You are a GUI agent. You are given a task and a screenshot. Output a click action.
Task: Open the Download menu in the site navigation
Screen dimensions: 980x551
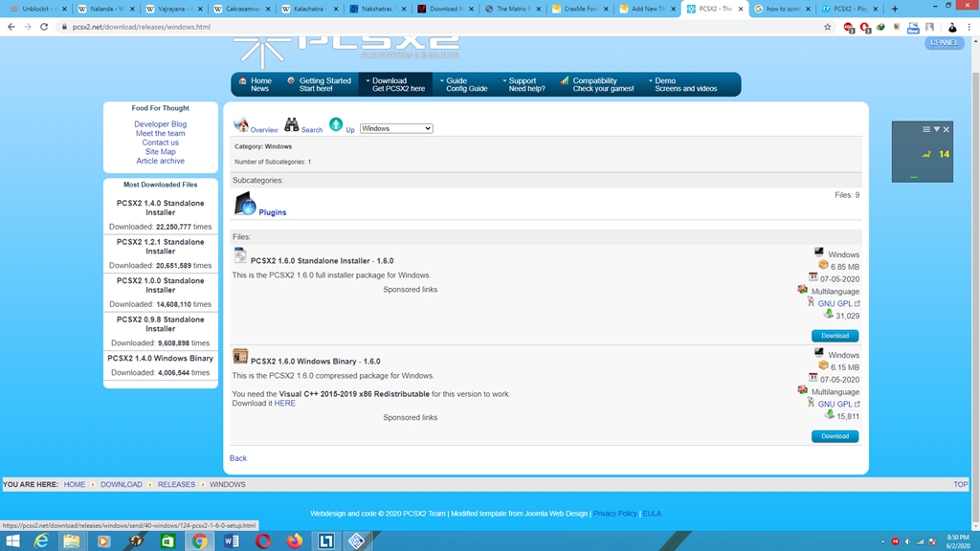tap(393, 84)
